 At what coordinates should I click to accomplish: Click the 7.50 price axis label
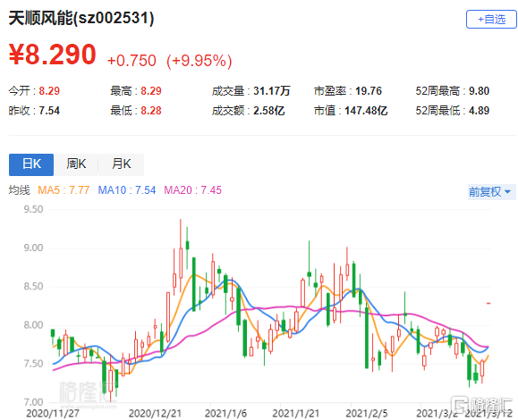33,364
